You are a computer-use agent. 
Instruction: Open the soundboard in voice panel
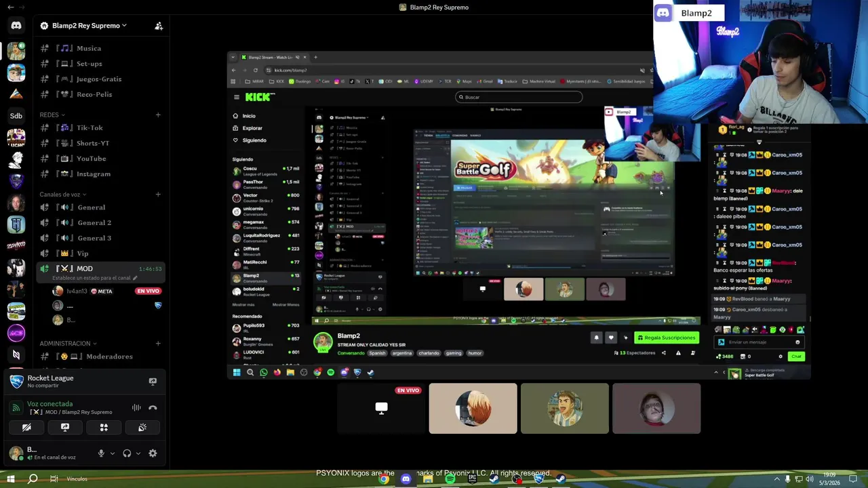pyautogui.click(x=142, y=428)
